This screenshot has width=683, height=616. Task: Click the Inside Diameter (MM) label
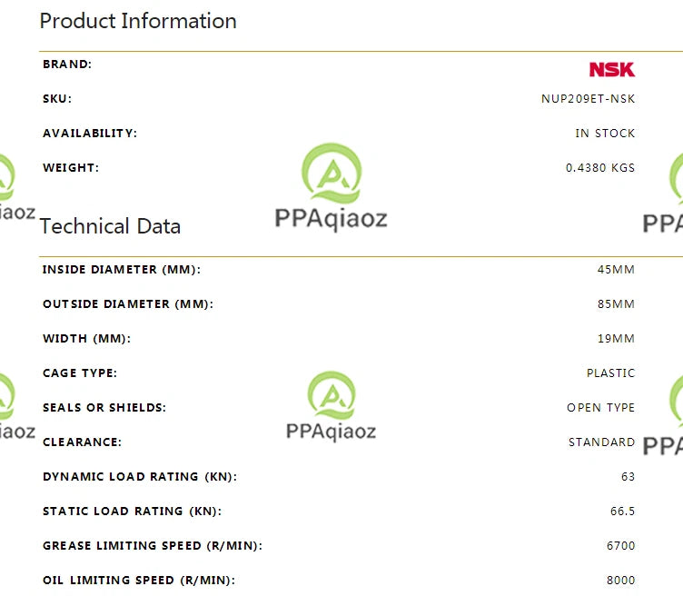[x=122, y=270]
